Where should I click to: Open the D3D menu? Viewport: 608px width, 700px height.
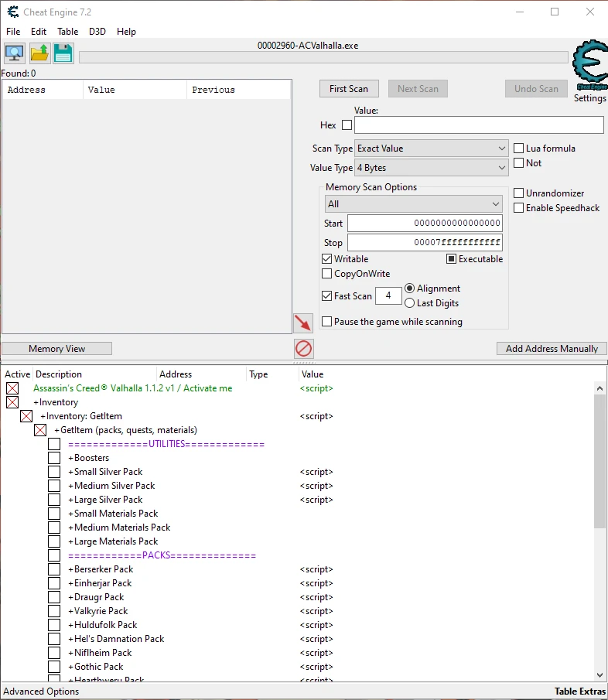click(x=97, y=32)
